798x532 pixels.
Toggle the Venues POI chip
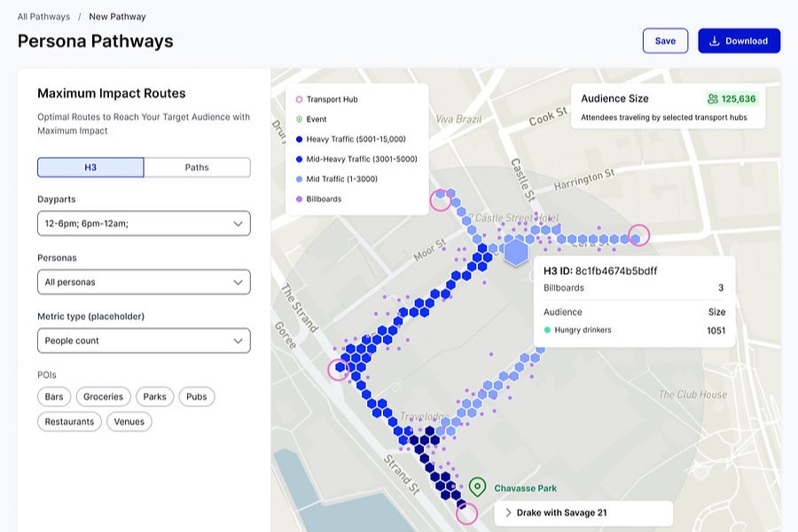click(129, 421)
